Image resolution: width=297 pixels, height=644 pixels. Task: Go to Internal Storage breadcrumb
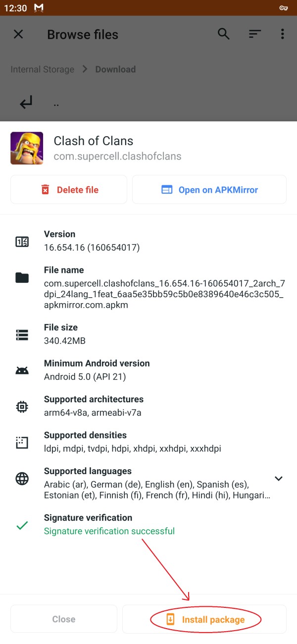pyautogui.click(x=43, y=69)
